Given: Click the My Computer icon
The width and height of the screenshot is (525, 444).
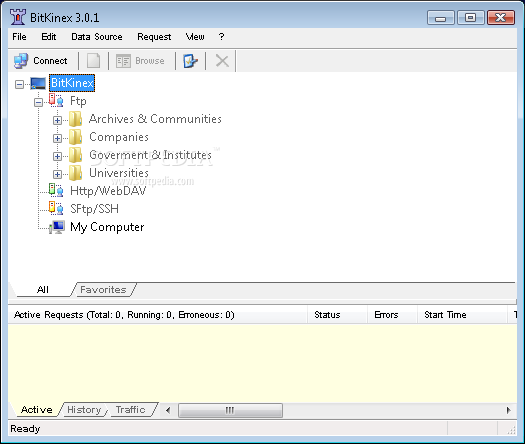Looking at the screenshot, I should (x=57, y=227).
